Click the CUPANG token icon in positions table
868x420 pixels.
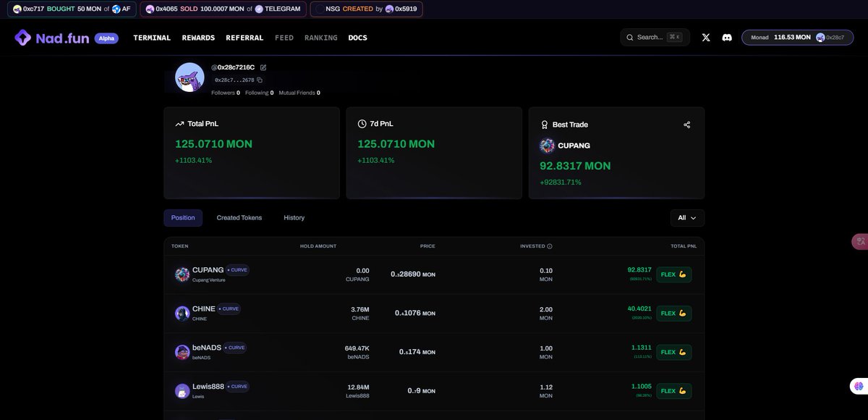182,274
